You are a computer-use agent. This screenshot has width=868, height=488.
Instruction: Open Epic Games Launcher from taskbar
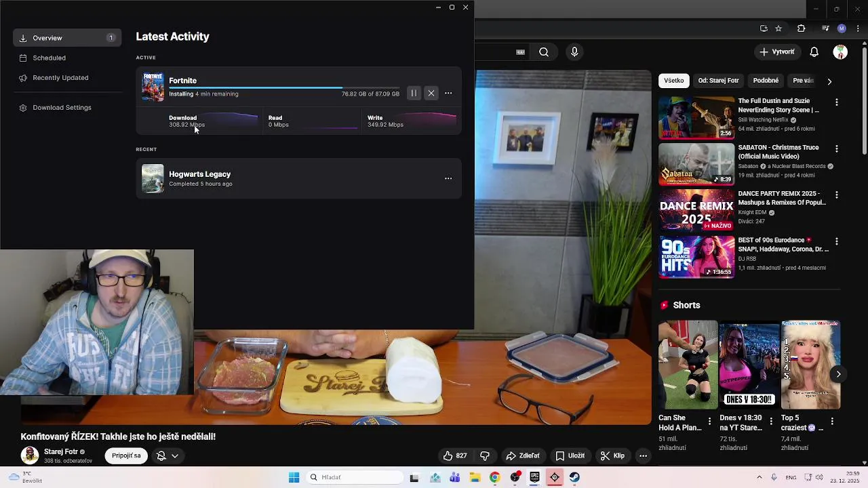tap(534, 477)
